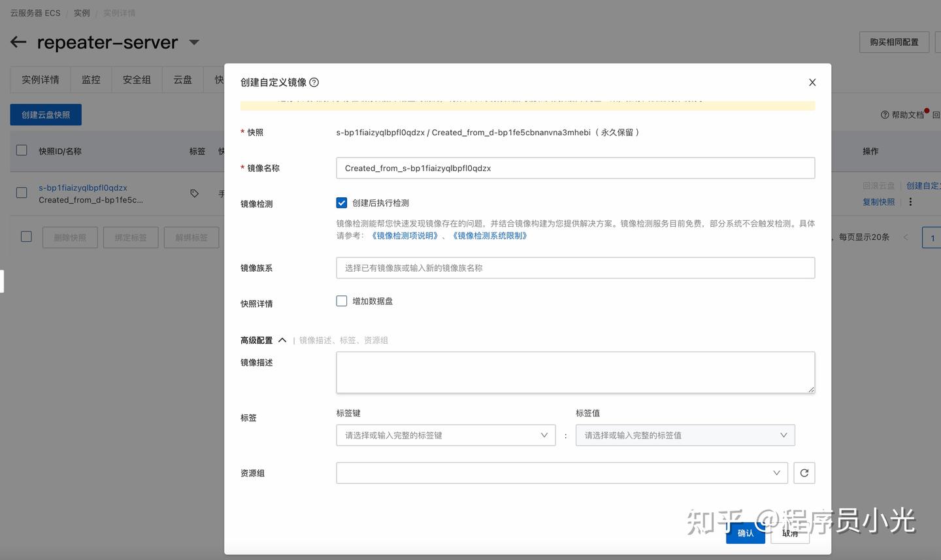Switch to the 云盘 tab
Viewport: 941px width, 560px height.
click(x=182, y=79)
